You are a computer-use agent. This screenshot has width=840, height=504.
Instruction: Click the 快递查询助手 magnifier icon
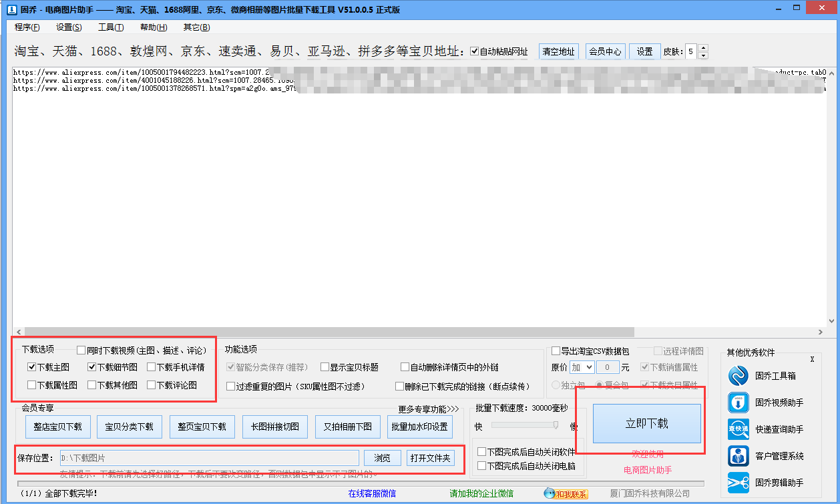(x=739, y=430)
